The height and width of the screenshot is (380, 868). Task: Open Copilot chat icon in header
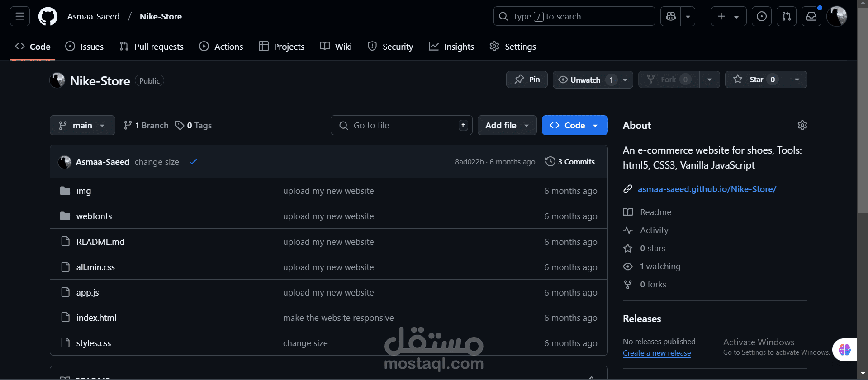pyautogui.click(x=671, y=16)
